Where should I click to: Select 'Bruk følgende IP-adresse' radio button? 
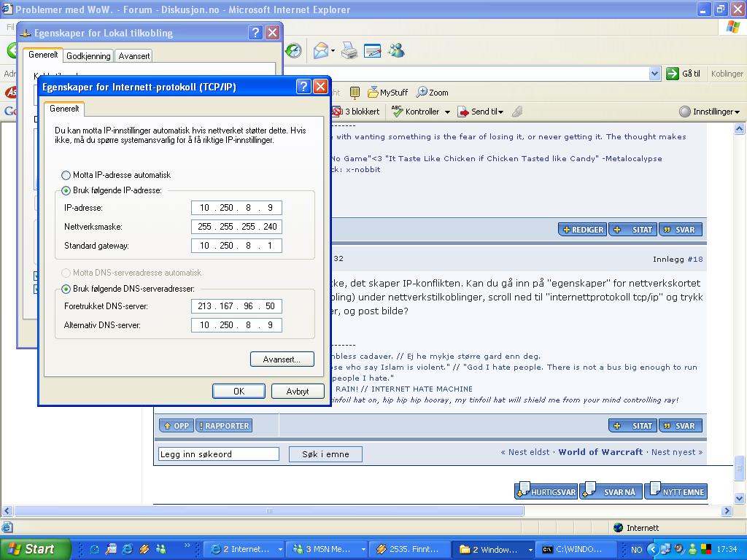tap(66, 190)
